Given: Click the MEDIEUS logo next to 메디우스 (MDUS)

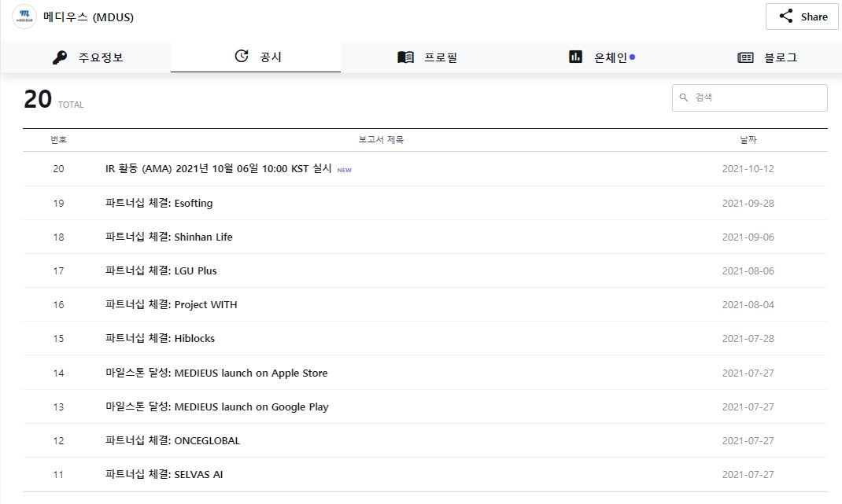Looking at the screenshot, I should (x=24, y=17).
